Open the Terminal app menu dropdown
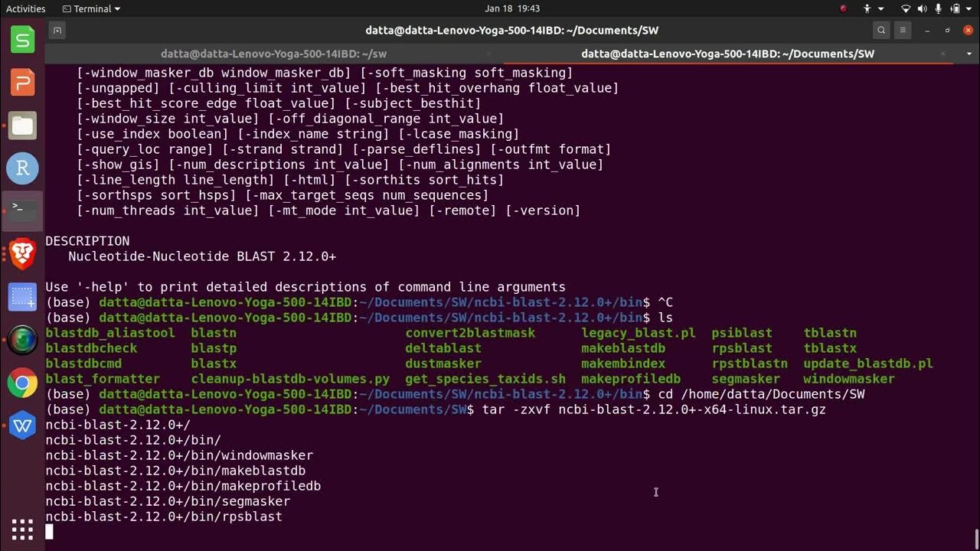The image size is (980, 551). tap(92, 9)
